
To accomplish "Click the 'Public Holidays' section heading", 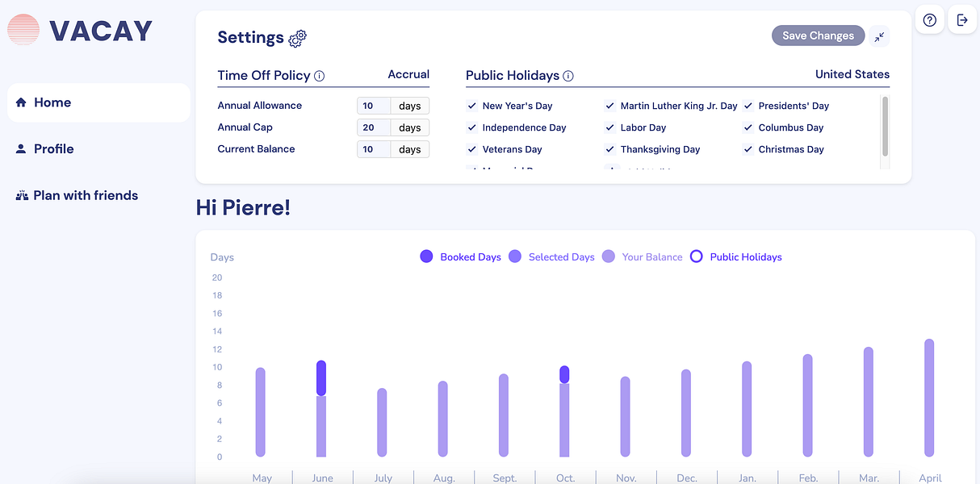I will (x=513, y=75).
